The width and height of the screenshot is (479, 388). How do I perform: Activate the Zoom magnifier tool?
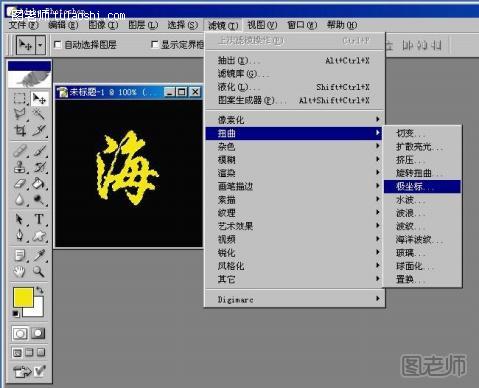[x=39, y=271]
